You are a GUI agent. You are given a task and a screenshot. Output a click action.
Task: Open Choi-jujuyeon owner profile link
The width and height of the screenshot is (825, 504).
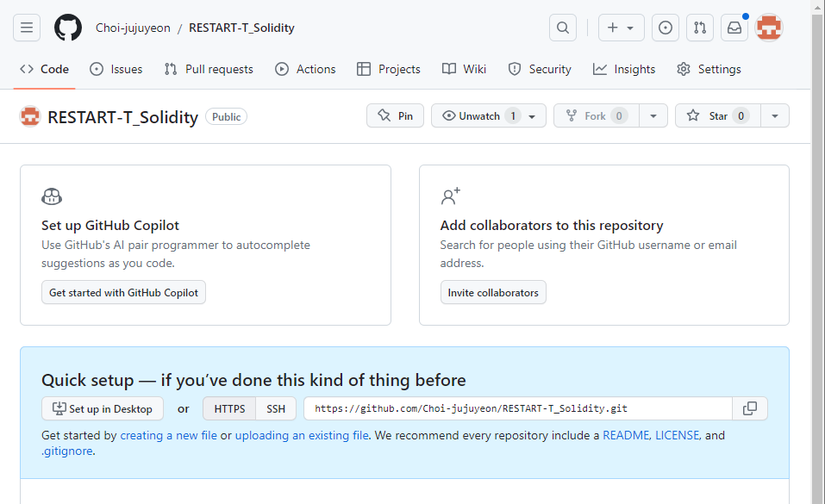pyautogui.click(x=133, y=28)
